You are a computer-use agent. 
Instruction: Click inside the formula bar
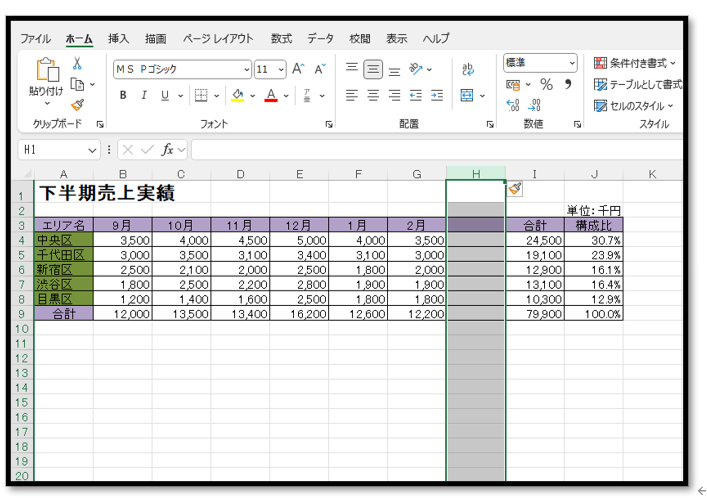point(437,150)
